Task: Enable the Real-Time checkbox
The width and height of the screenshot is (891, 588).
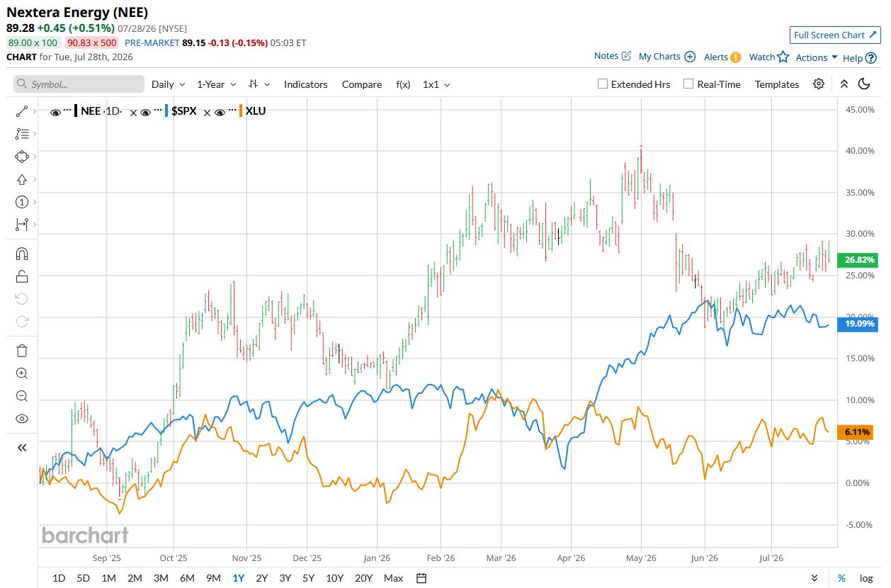Action: click(x=688, y=84)
